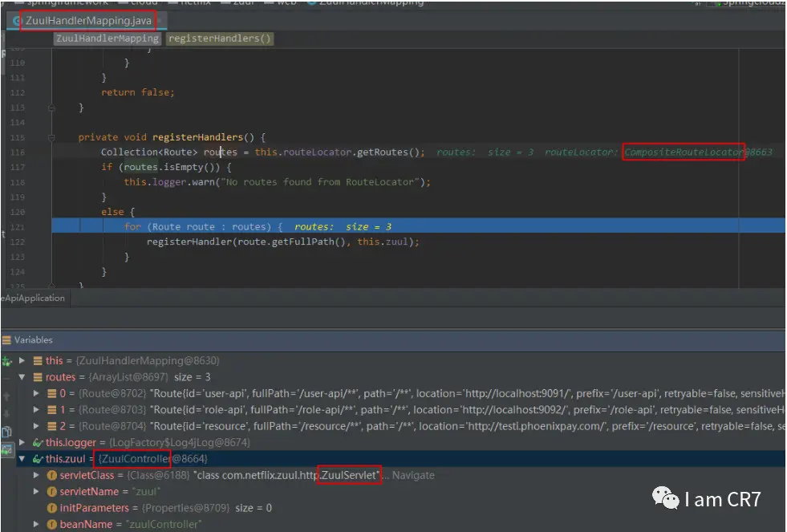The width and height of the screenshot is (787, 532).
Task: Toggle show watches in variables icon
Action: pyautogui.click(x=6, y=449)
